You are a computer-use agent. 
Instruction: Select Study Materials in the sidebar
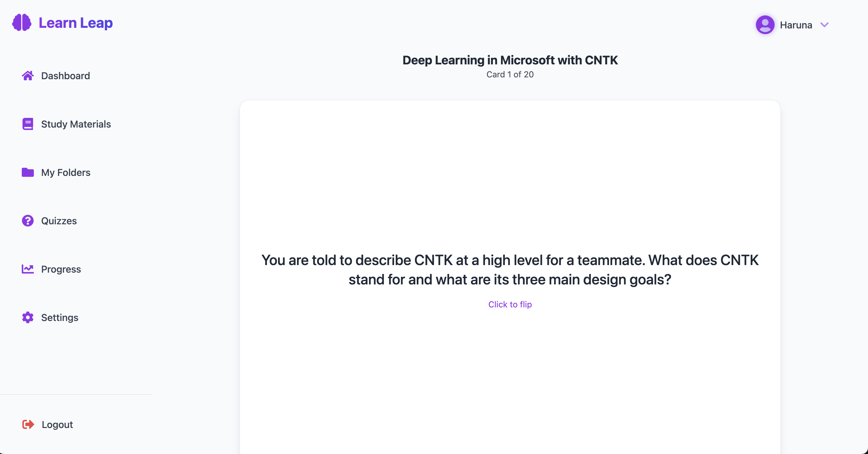tap(76, 124)
